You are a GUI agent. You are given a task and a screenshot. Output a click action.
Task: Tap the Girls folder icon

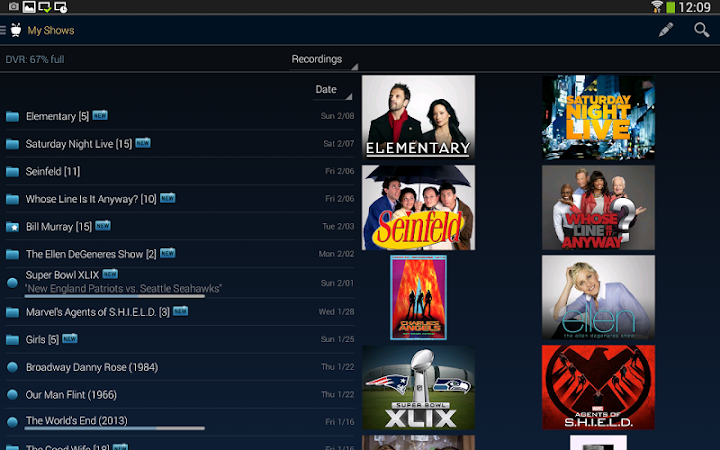tap(12, 340)
